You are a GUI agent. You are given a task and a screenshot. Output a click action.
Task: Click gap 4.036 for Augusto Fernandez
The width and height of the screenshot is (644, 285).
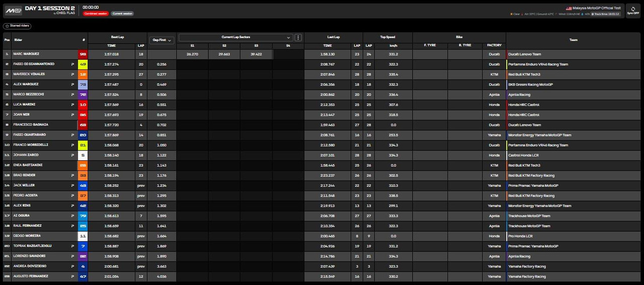pyautogui.click(x=162, y=276)
